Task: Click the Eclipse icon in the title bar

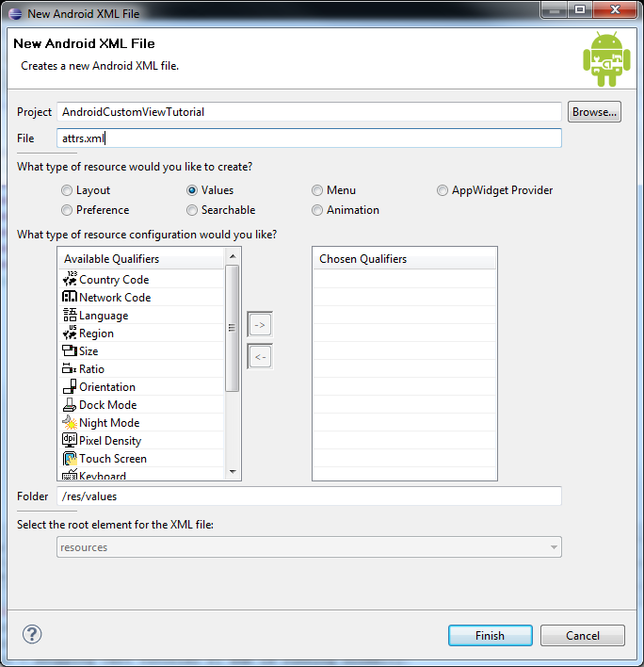Action: [15, 14]
